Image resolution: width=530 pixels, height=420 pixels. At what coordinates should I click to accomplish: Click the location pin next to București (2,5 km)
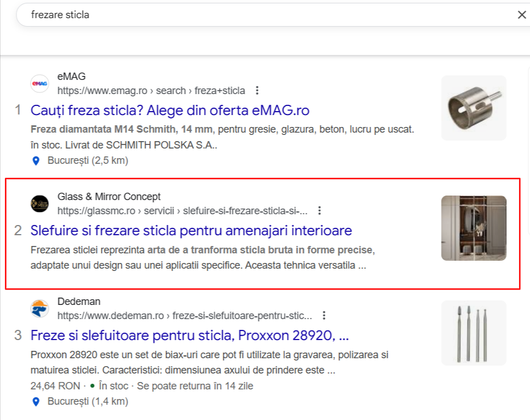pyautogui.click(x=36, y=161)
